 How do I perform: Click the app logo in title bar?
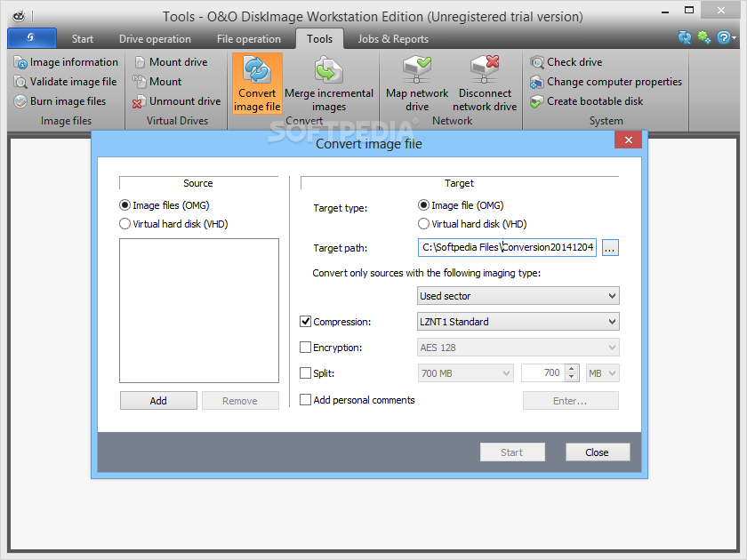coord(19,17)
